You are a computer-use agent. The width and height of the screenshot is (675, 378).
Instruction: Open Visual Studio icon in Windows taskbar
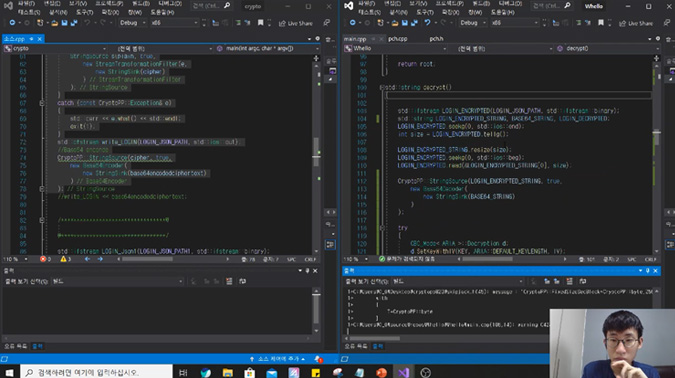pos(403,372)
